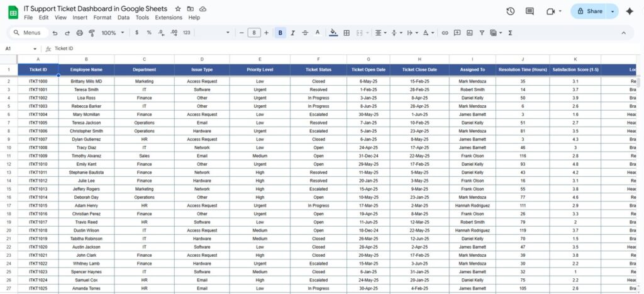Screen dimensions: 644x294
Task: Star this spreadsheet
Action: pos(178,9)
